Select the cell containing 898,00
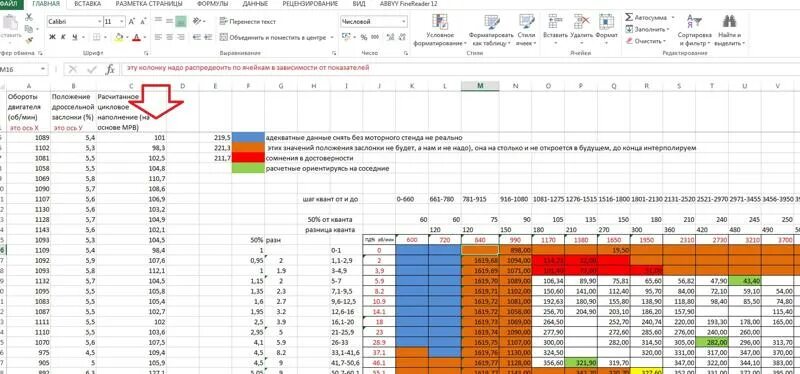This screenshot has width=800, height=374. click(515, 250)
